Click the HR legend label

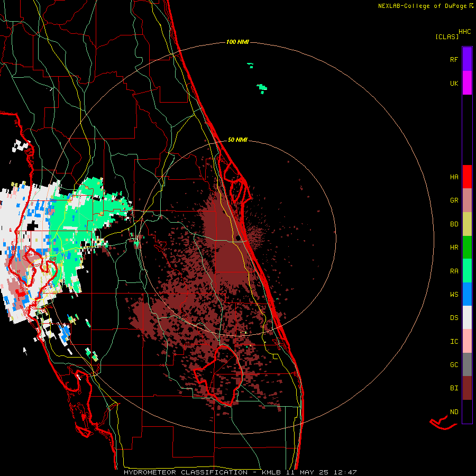(454, 248)
